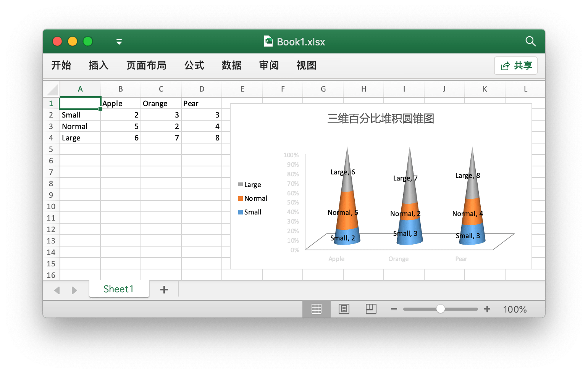
Task: Switch to Normal grid view icon
Action: click(317, 309)
